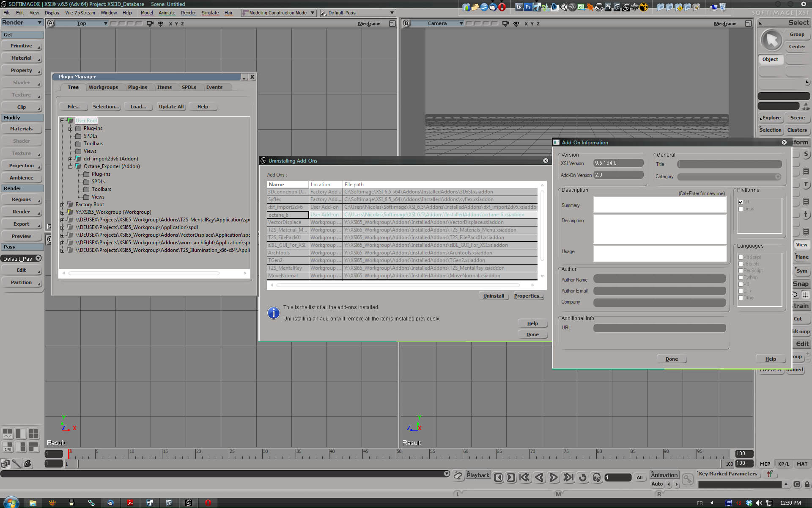Click the red playhead marker on the timeline
This screenshot has width=812, height=508.
70,453
